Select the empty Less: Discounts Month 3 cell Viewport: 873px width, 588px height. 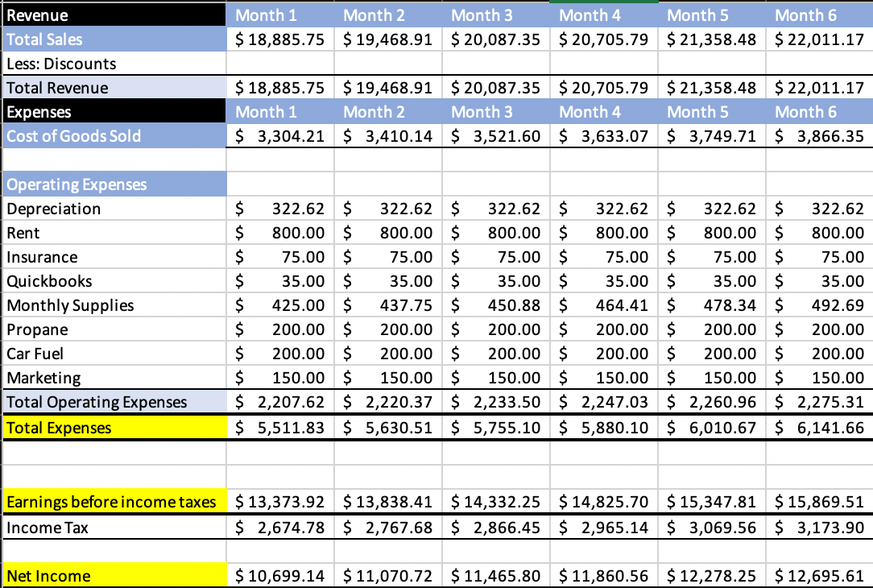496,64
